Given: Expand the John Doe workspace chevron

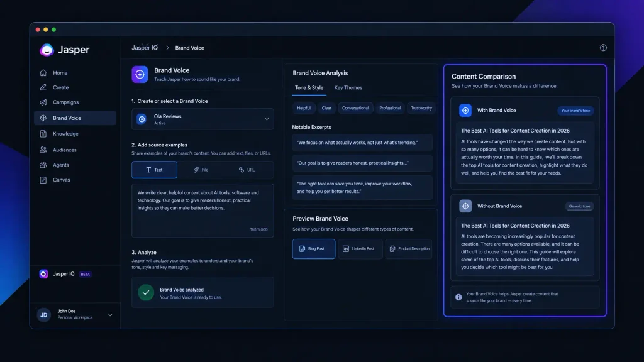Looking at the screenshot, I should tap(110, 315).
